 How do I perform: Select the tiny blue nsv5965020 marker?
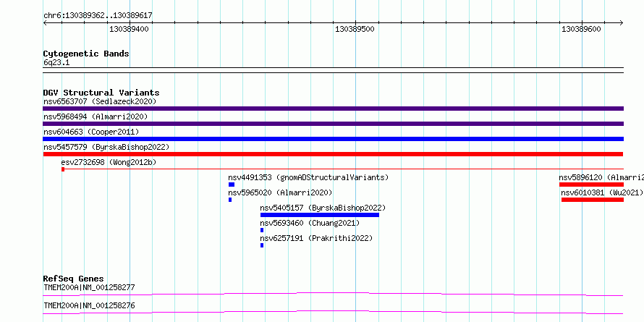[x=230, y=200]
